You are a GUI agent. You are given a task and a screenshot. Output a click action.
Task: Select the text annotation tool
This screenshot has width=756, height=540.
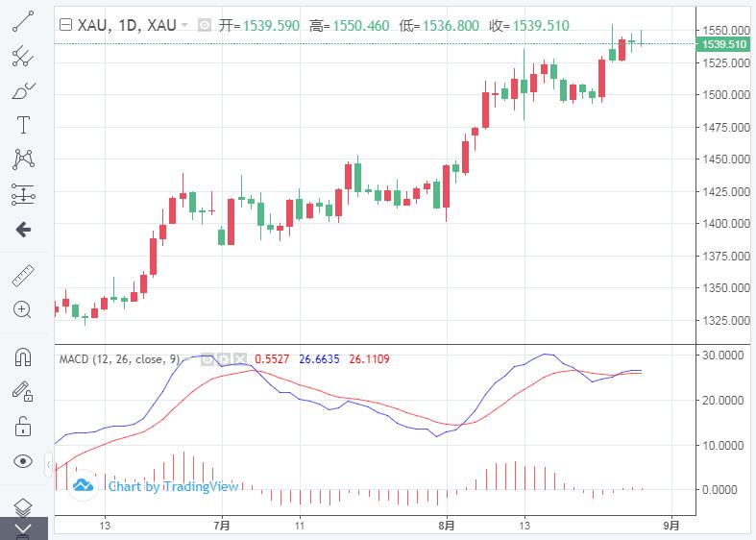(x=23, y=125)
